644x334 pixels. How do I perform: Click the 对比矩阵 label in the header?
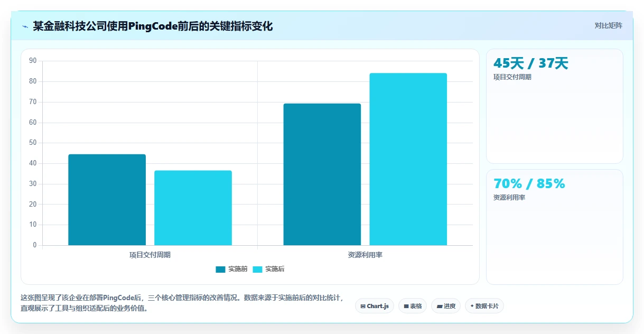tap(608, 25)
